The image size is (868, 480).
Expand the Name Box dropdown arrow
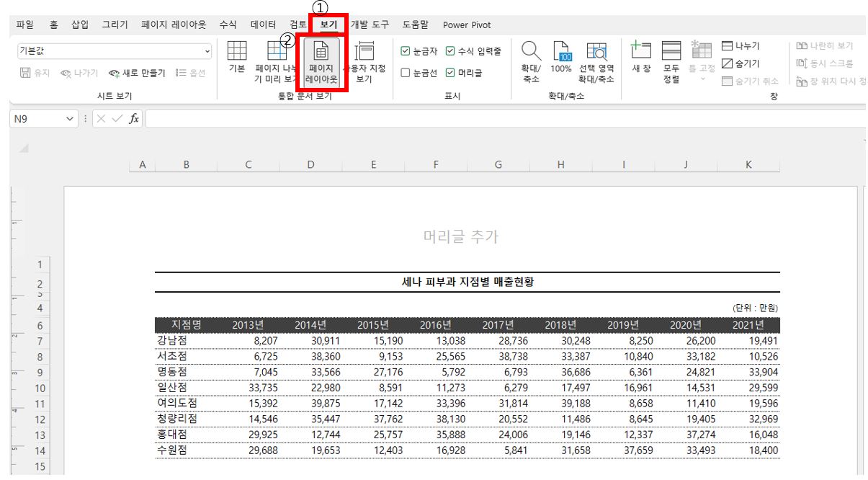70,119
